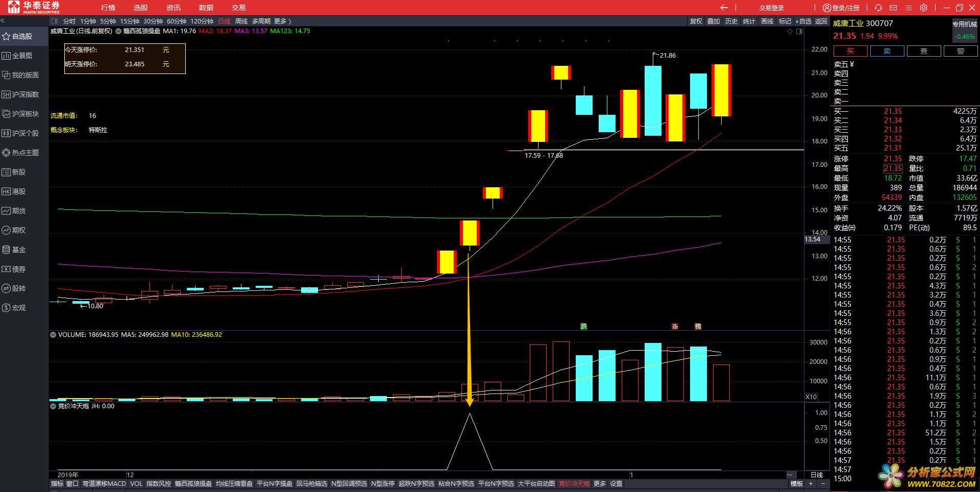
Task: Expand the main chart indicator dropdown arrow
Action: pyautogui.click(x=118, y=31)
